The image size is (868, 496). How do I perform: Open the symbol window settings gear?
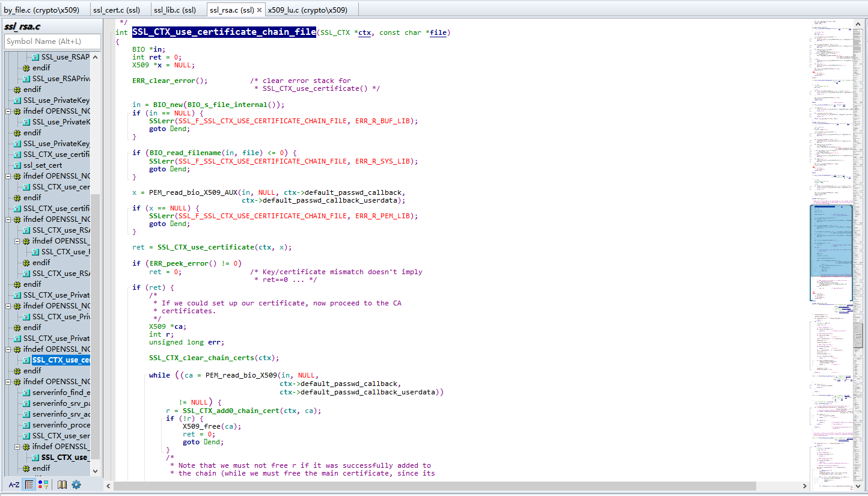tap(76, 485)
